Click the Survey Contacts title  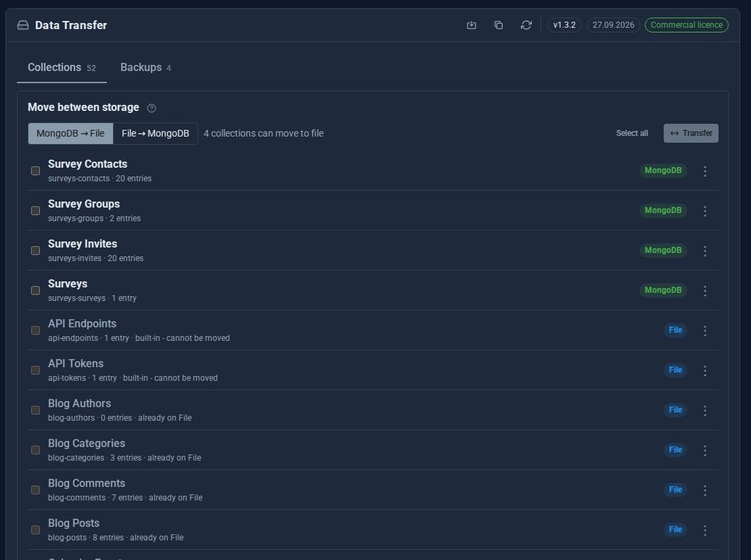pyautogui.click(x=88, y=164)
